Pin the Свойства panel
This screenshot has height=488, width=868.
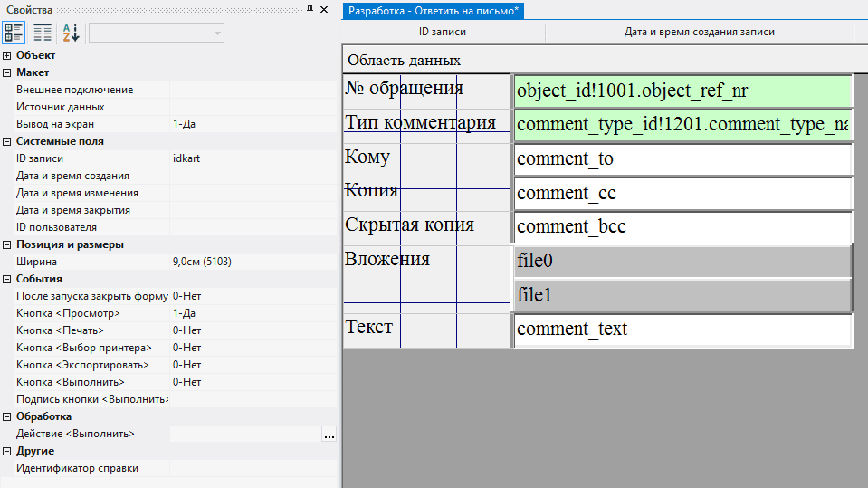coord(310,9)
